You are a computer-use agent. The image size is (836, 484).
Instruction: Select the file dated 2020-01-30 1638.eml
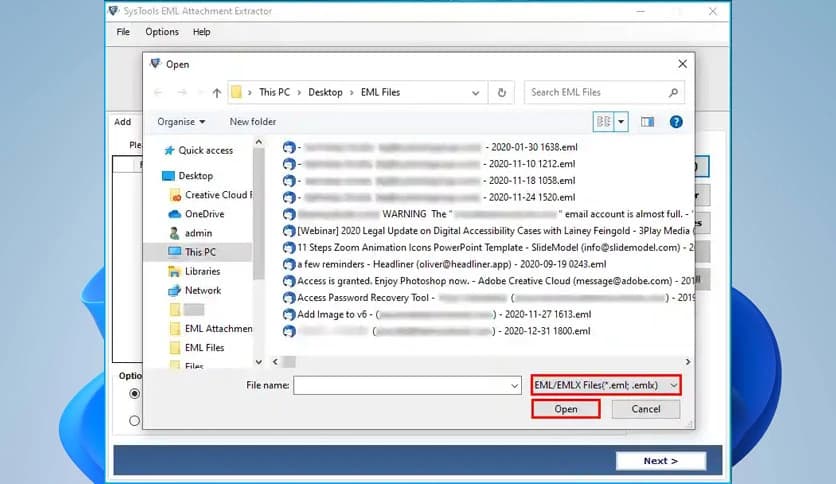pyautogui.click(x=430, y=147)
